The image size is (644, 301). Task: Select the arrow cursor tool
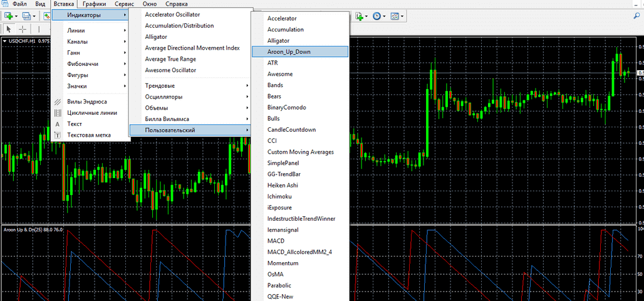point(9,29)
